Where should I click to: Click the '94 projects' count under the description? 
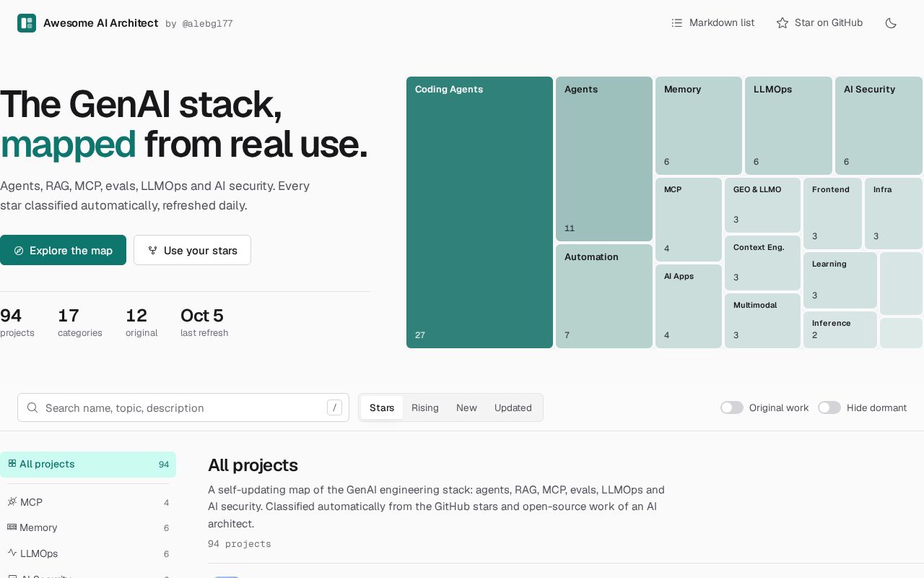pos(240,544)
